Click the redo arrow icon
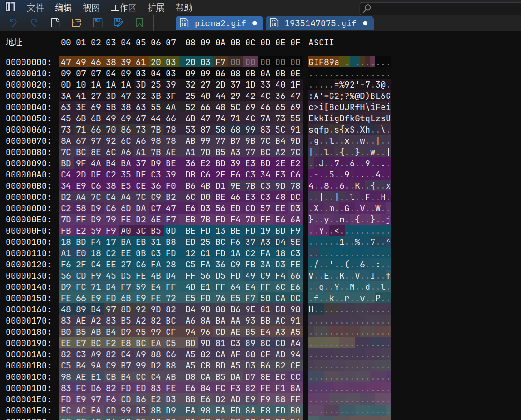 (34, 22)
